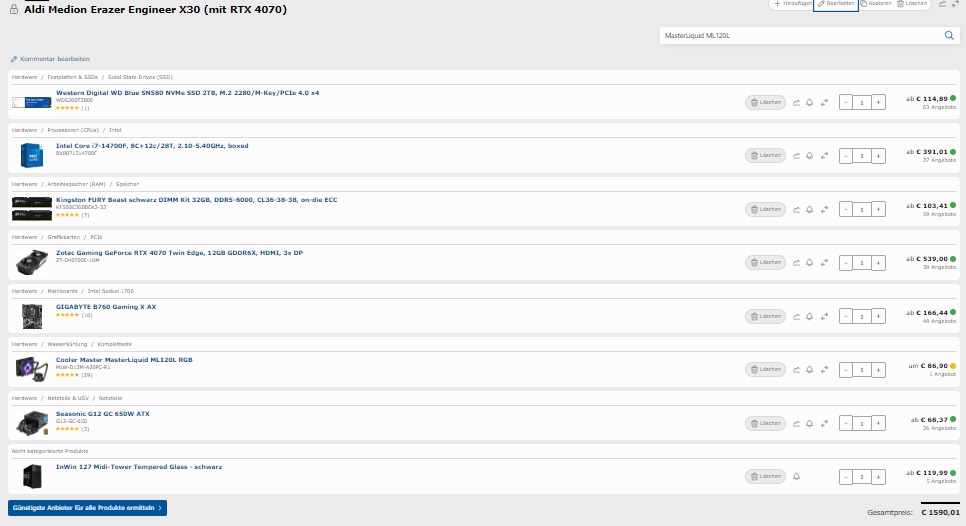This screenshot has height=526, width=966.
Task: Click price alert bell for InWin 127 case
Action: (x=797, y=477)
